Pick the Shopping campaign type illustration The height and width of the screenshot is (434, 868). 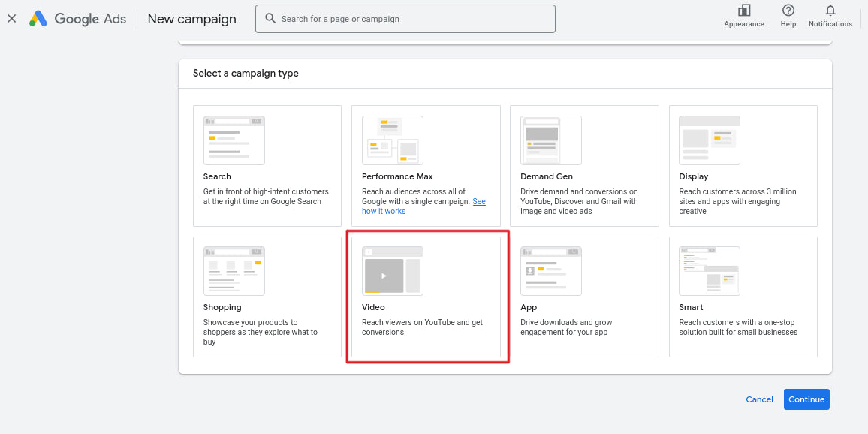234,271
